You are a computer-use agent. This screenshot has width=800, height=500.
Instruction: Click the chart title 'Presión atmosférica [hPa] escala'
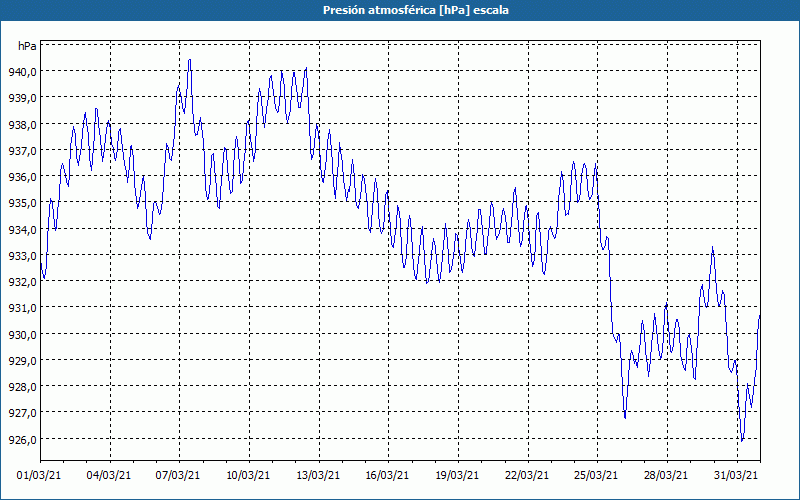click(x=416, y=10)
